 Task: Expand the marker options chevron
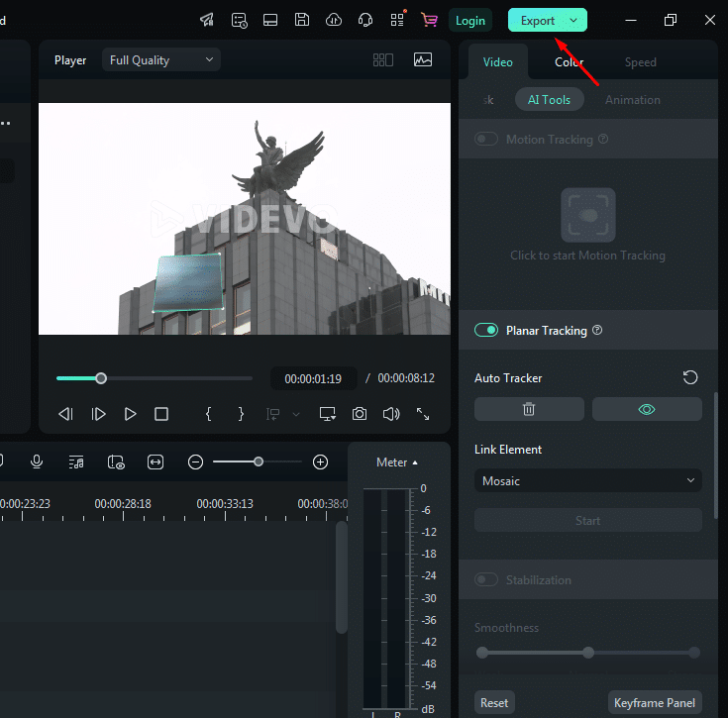[296, 414]
